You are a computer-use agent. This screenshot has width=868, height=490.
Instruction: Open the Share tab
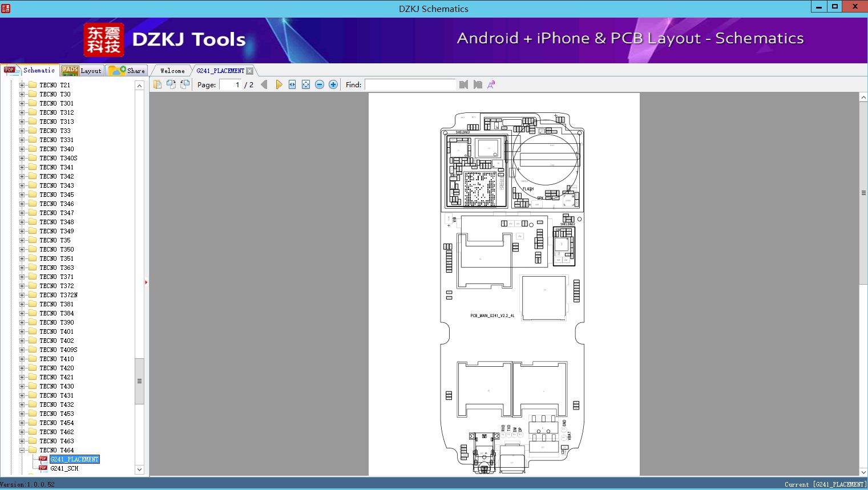click(127, 70)
